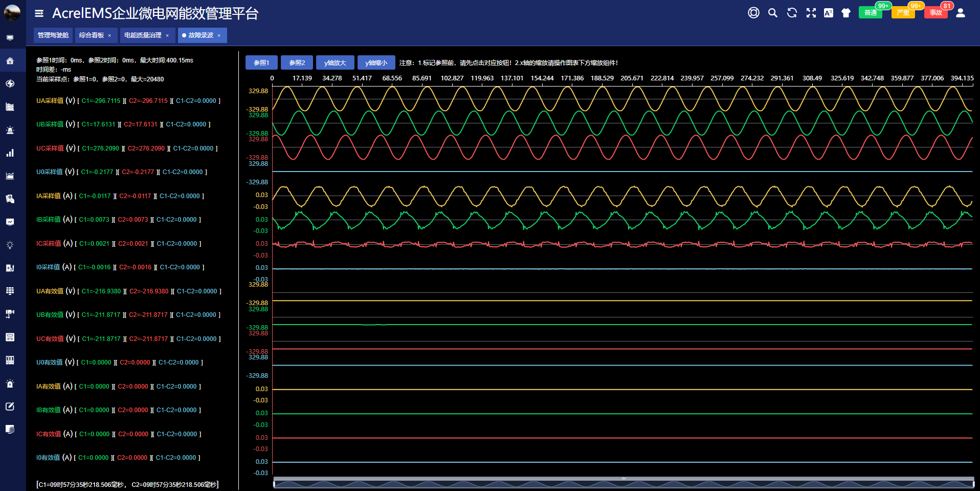The image size is (980, 491).
Task: Close the 综合看板 tab
Action: 109,36
